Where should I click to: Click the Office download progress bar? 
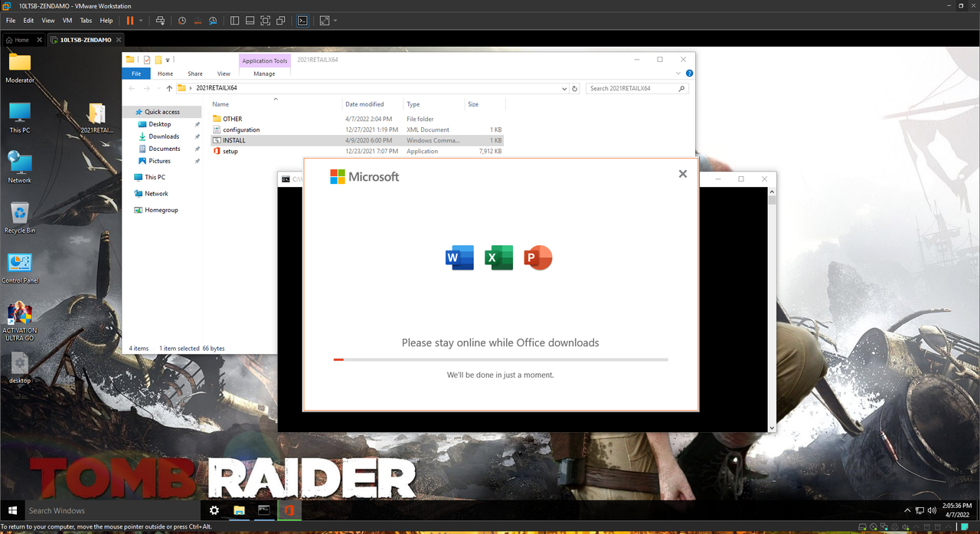tap(501, 359)
